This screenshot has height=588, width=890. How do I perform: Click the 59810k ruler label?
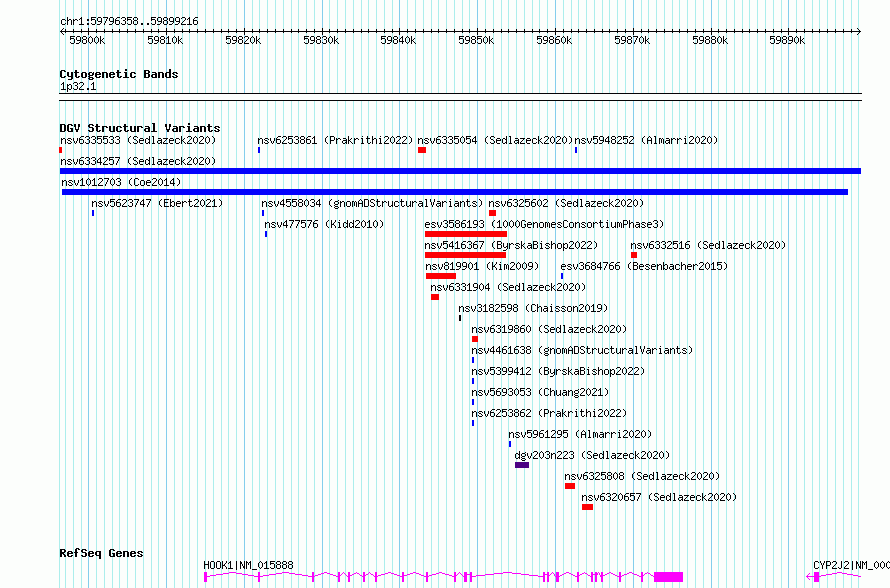pos(165,40)
